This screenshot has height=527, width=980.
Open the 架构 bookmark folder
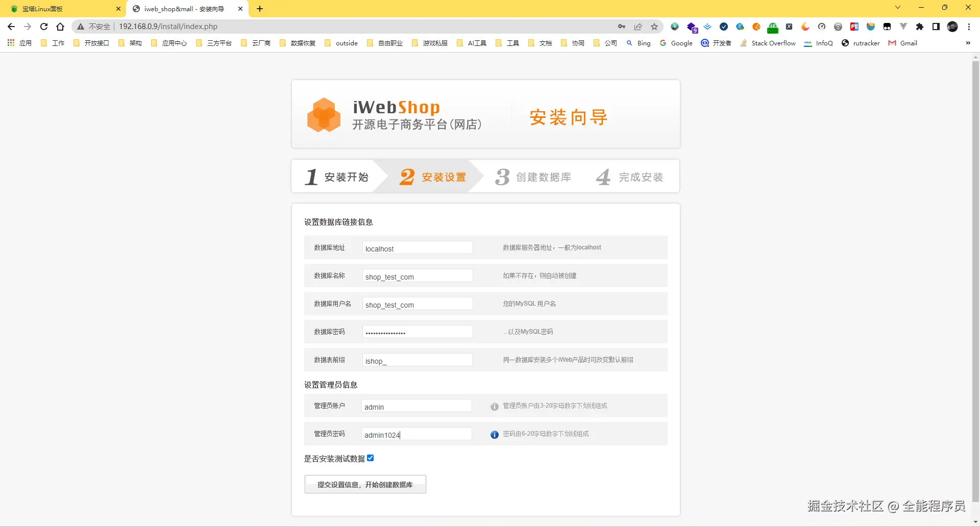pyautogui.click(x=130, y=43)
